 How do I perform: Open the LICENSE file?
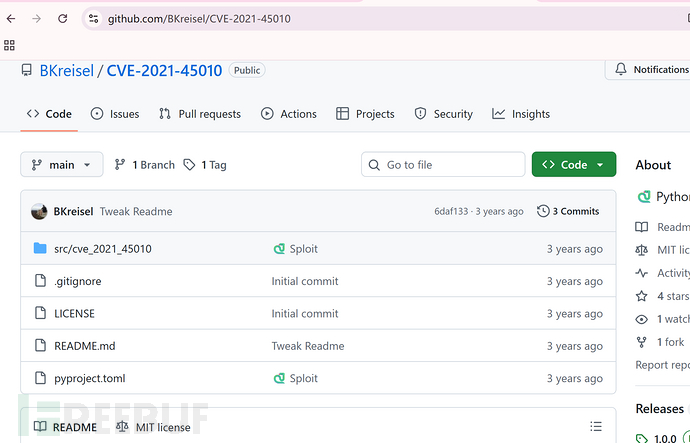click(74, 314)
